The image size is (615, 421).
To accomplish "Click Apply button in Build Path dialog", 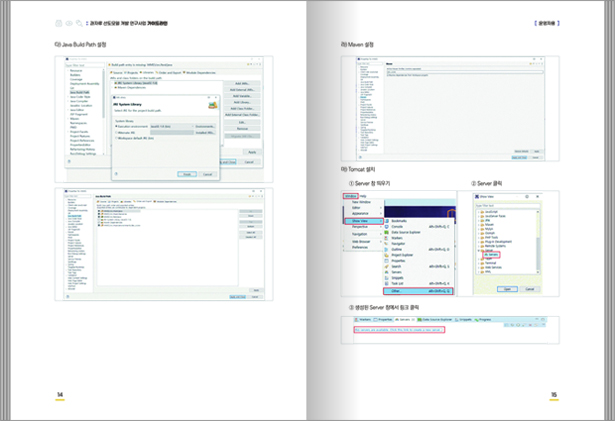I will tap(252, 152).
